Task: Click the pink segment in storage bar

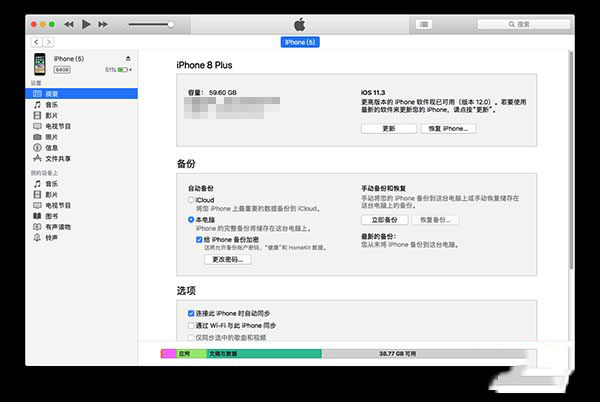Action: pos(169,354)
